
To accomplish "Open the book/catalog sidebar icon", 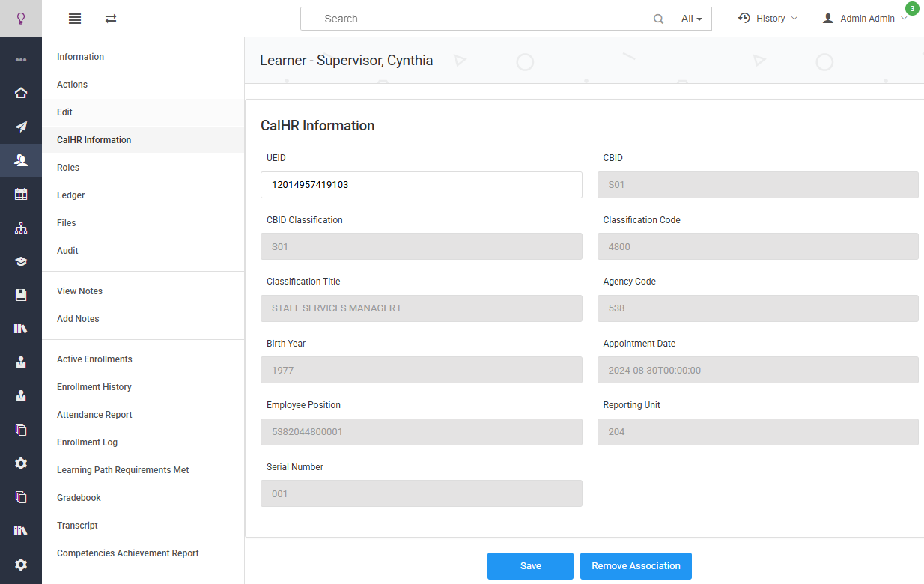I will [x=20, y=294].
